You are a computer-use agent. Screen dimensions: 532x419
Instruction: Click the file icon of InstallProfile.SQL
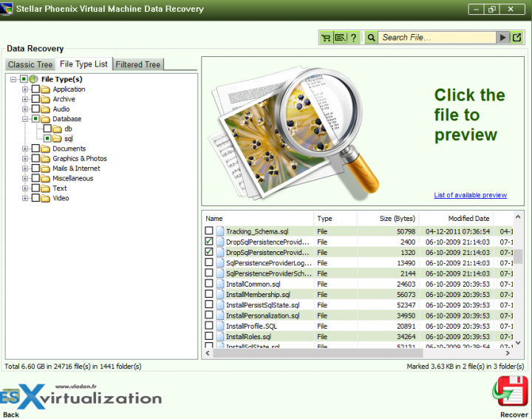[220, 326]
